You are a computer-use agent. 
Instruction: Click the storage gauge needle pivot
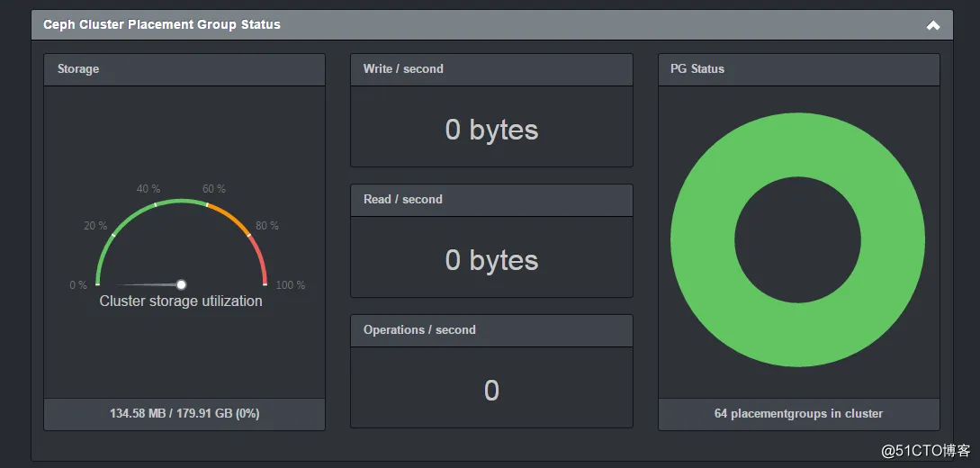[x=181, y=285]
